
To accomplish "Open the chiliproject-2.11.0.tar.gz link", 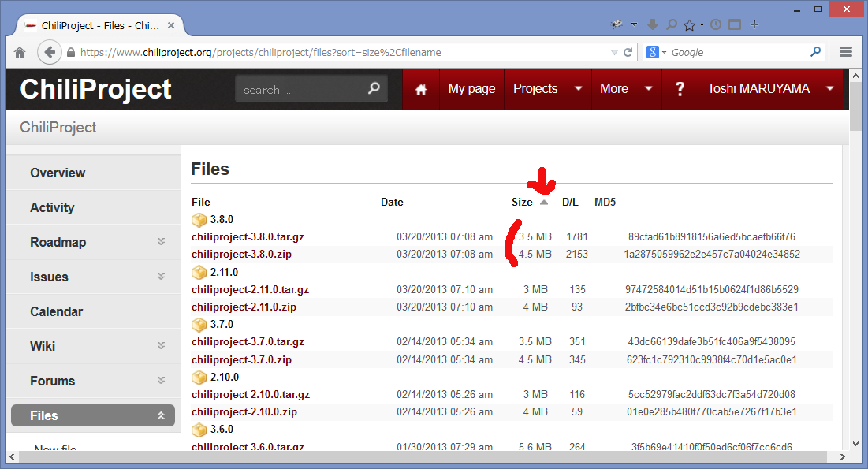I will coord(250,289).
